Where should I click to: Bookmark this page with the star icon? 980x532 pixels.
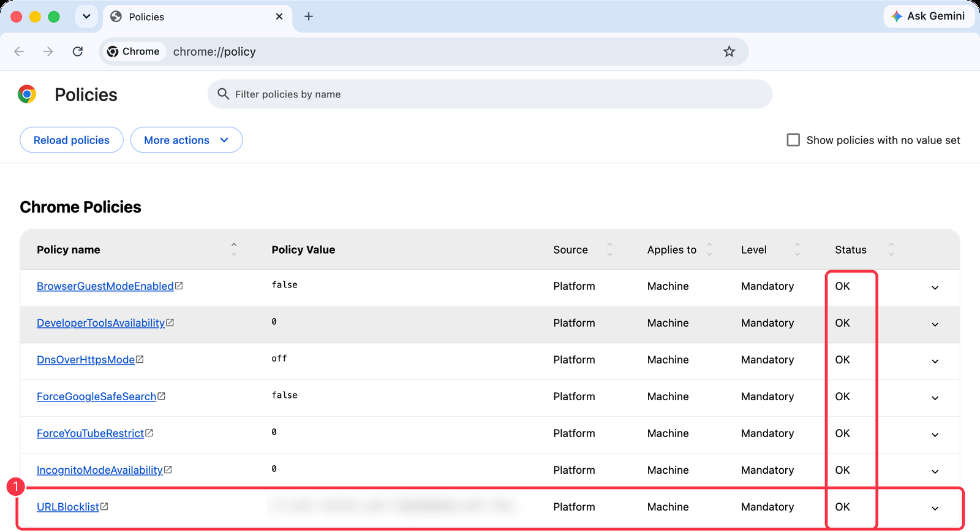(x=729, y=51)
